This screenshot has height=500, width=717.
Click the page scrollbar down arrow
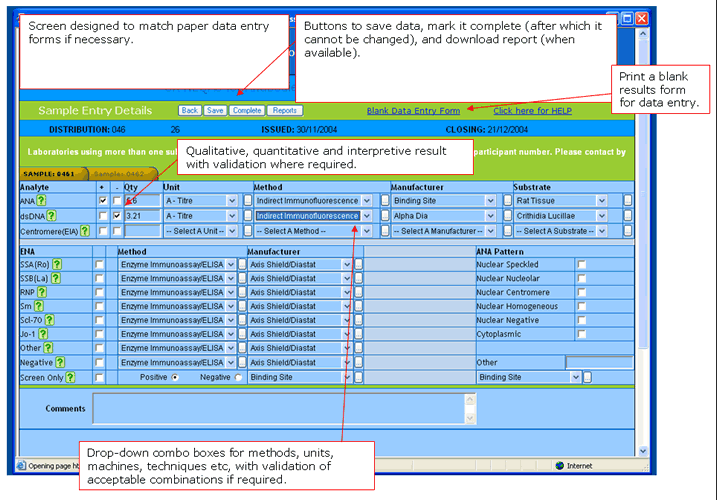(643, 451)
